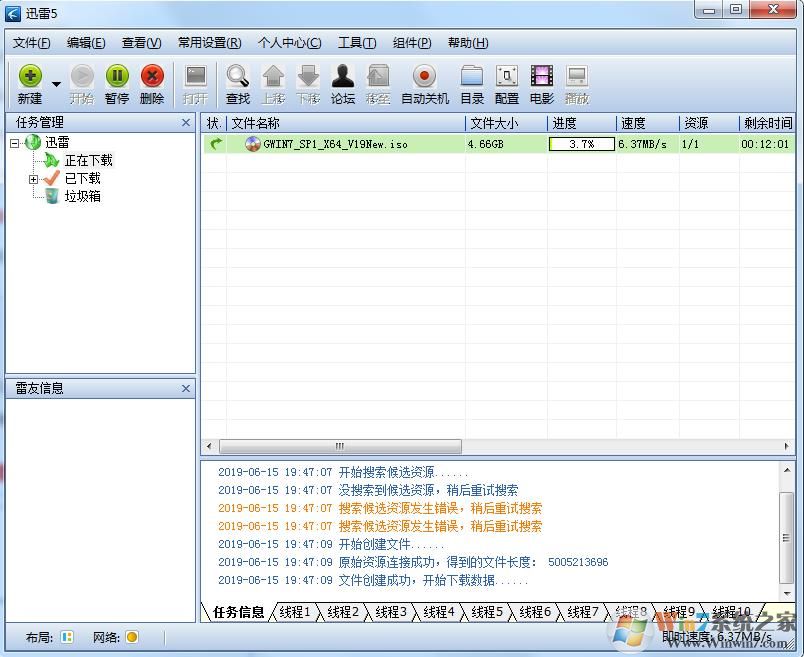Screen dimensions: 804x657
Task: Switch to the 线程1 tab
Action: point(295,612)
